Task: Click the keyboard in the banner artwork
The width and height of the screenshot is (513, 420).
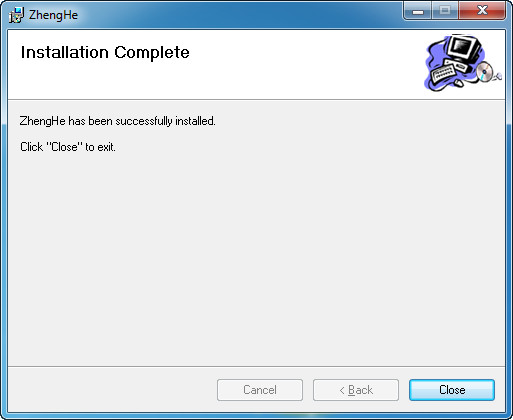Action: [x=443, y=73]
